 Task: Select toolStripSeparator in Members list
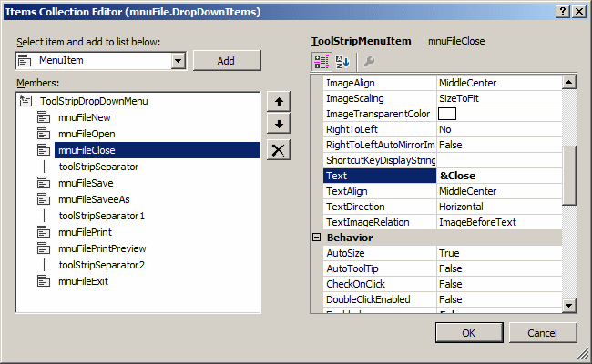(98, 167)
